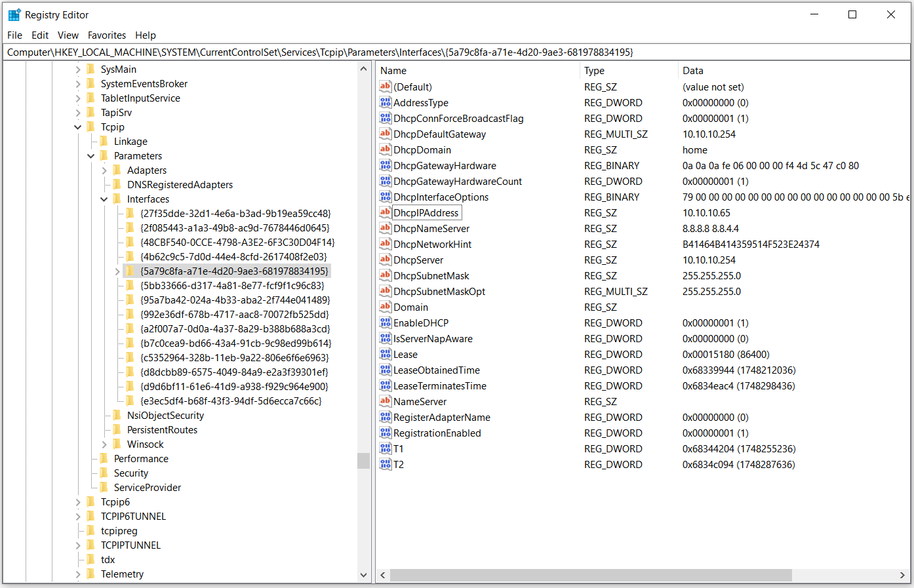Screen dimensions: 914x588
Task: Expand the SysMain tree node
Action: tap(78, 69)
